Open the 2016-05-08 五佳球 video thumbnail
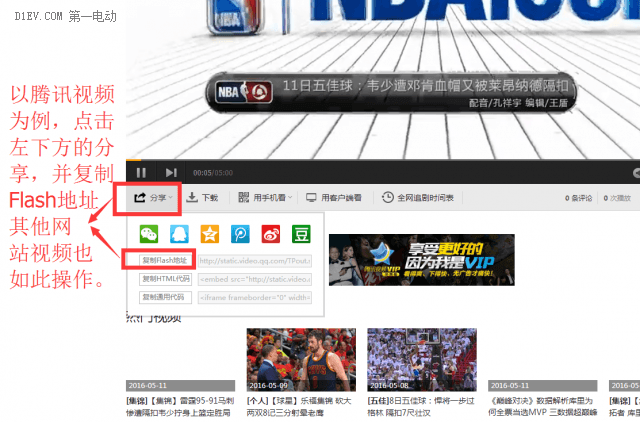 (422, 360)
